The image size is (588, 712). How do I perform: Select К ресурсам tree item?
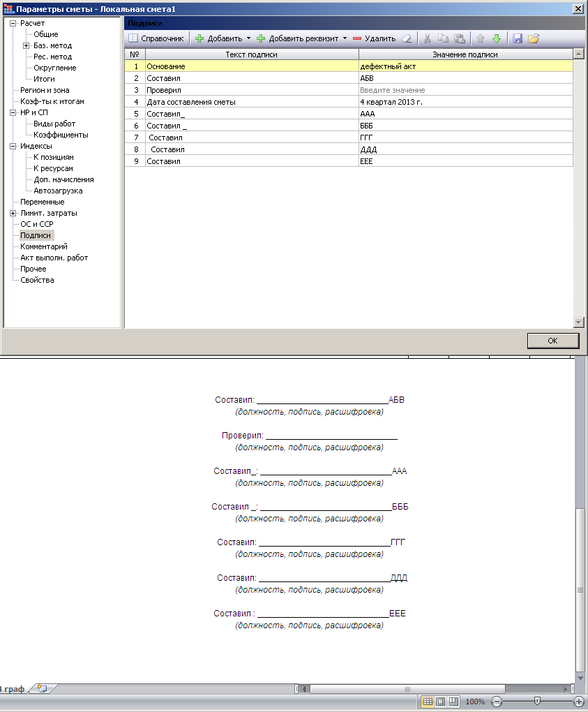pos(53,168)
